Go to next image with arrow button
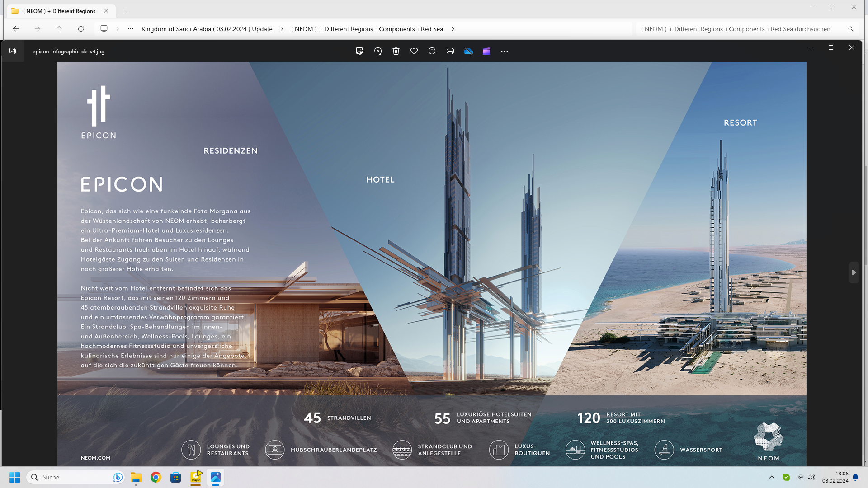 click(x=854, y=272)
